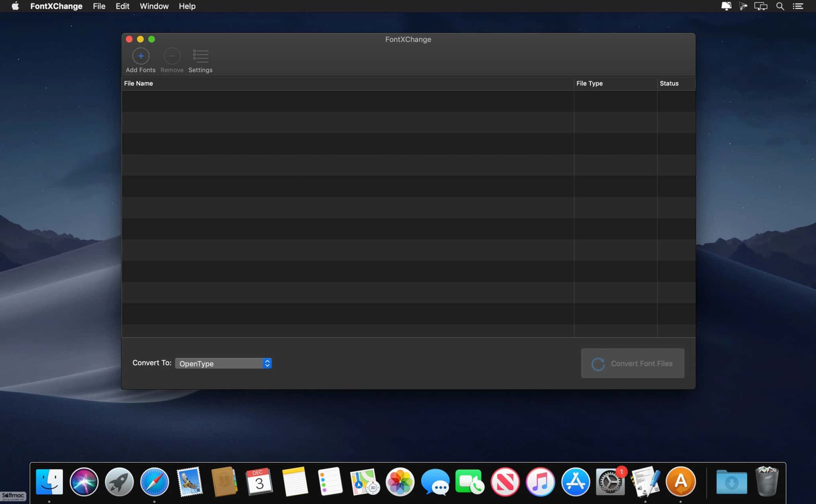This screenshot has width=816, height=504.
Task: Open Launchpad from the Dock
Action: (119, 482)
